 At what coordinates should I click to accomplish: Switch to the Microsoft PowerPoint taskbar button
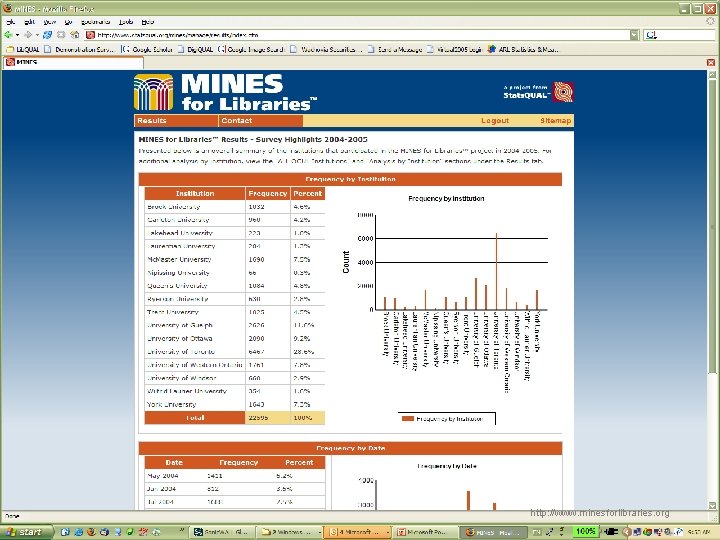(x=423, y=532)
